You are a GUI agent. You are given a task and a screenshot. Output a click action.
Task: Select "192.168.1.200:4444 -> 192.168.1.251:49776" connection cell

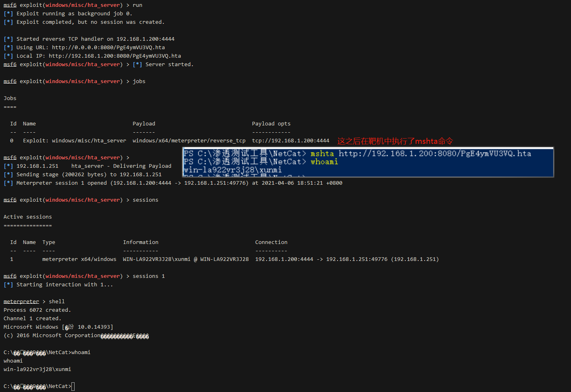321,259
